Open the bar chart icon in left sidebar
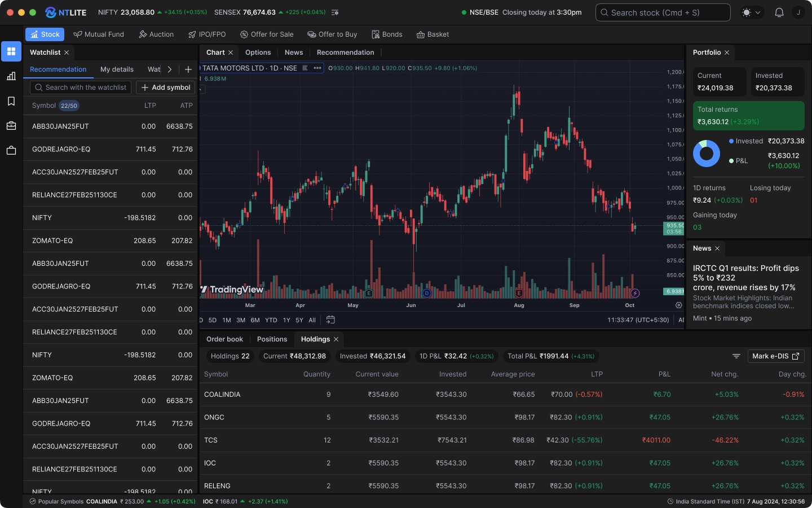The image size is (812, 508). click(11, 76)
